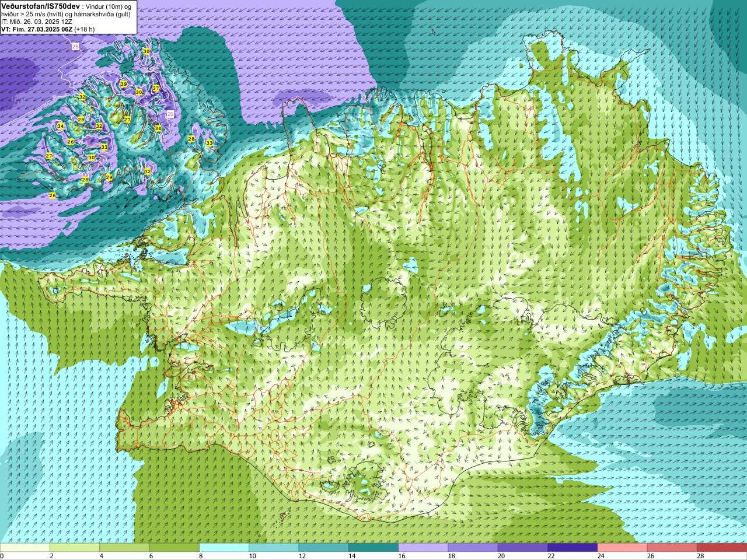Pick the cyan 8–10 legend swatch
Image resolution: width=747 pixels, height=560 pixels.
[224, 548]
